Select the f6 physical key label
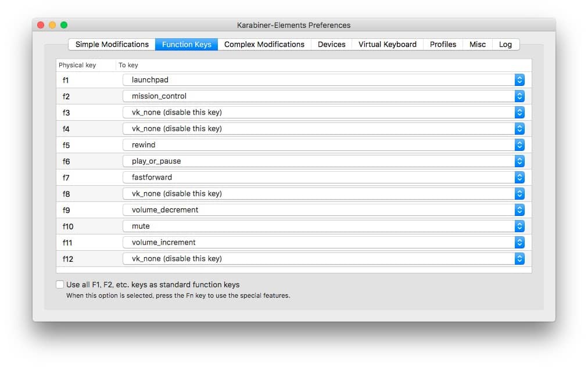588x368 pixels. pos(66,161)
